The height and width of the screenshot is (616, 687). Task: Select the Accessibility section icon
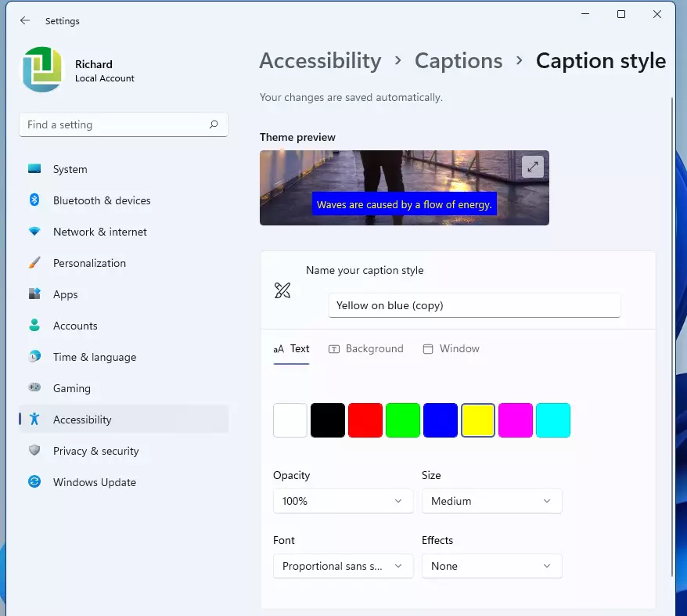coord(34,420)
